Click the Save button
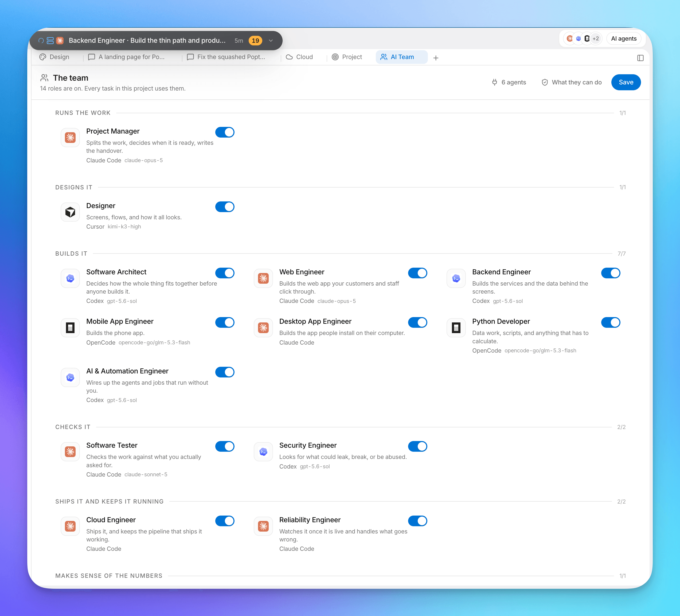This screenshot has height=616, width=680. pyautogui.click(x=626, y=82)
